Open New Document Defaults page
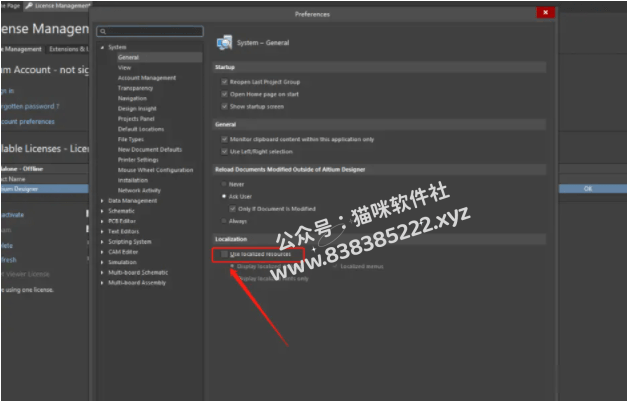627x401 pixels. point(150,150)
